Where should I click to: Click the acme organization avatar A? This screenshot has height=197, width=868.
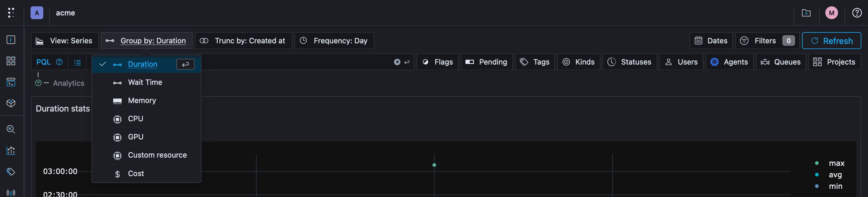coord(37,13)
